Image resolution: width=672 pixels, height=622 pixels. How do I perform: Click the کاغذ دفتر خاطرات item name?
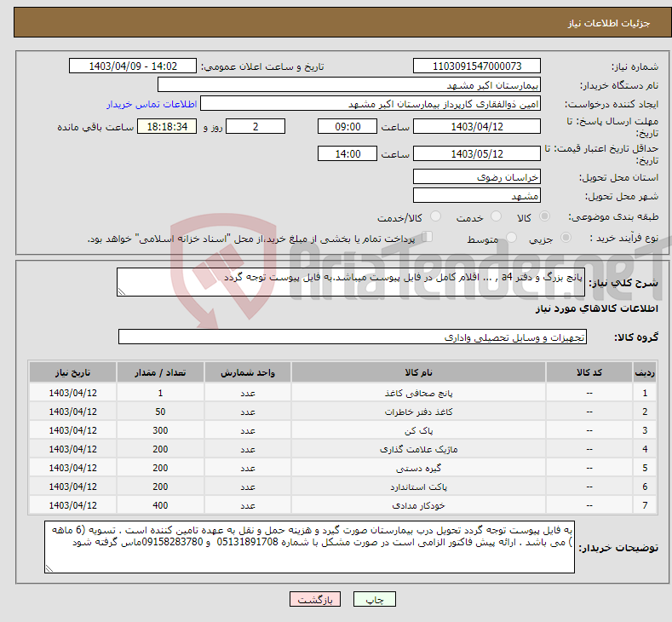(418, 412)
